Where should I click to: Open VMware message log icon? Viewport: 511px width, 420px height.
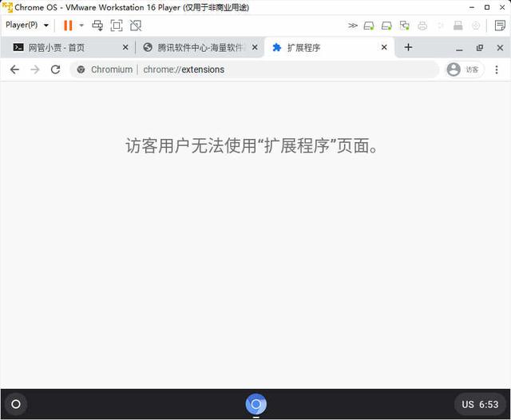point(500,26)
